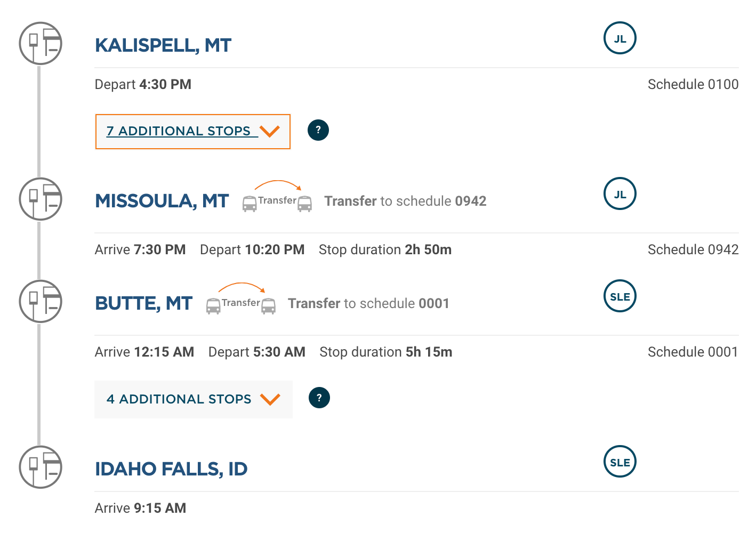
Task: Click the Kalispell bus stop icon
Action: [41, 43]
